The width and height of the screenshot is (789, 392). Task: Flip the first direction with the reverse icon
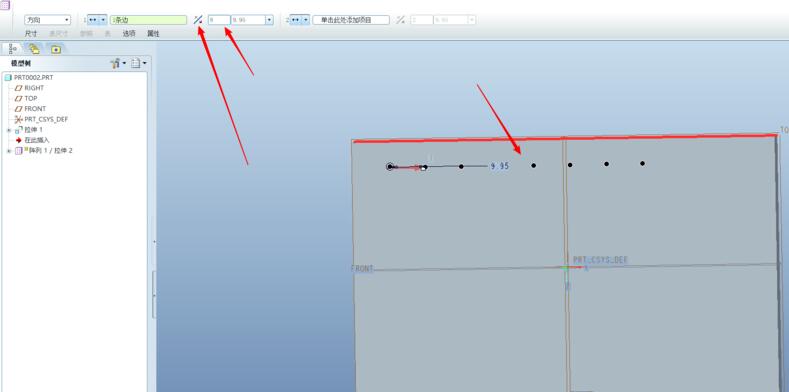198,20
